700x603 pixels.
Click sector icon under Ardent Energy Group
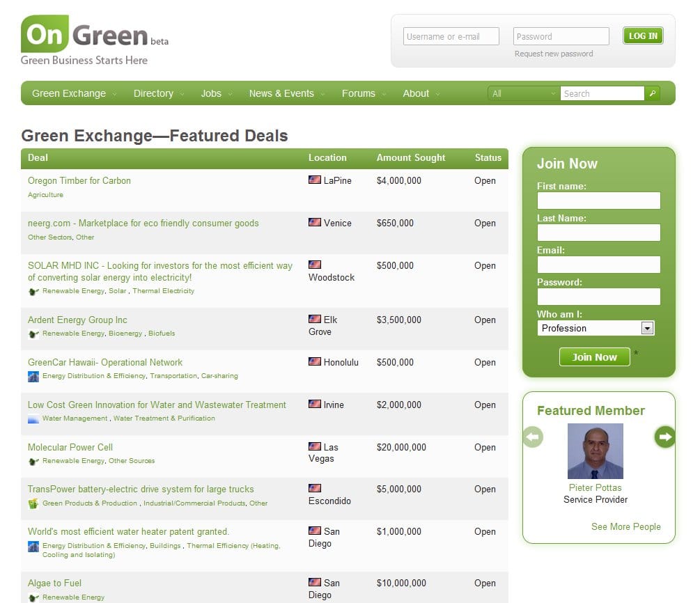[x=33, y=334]
